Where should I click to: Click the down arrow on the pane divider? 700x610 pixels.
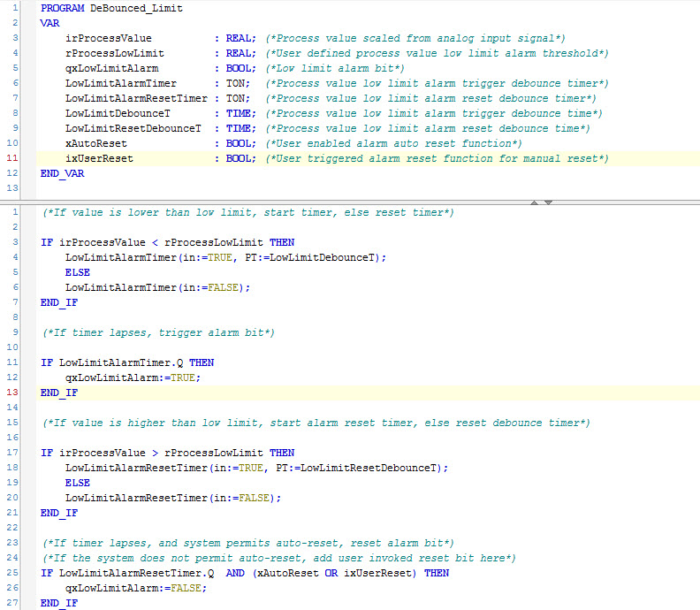[549, 202]
